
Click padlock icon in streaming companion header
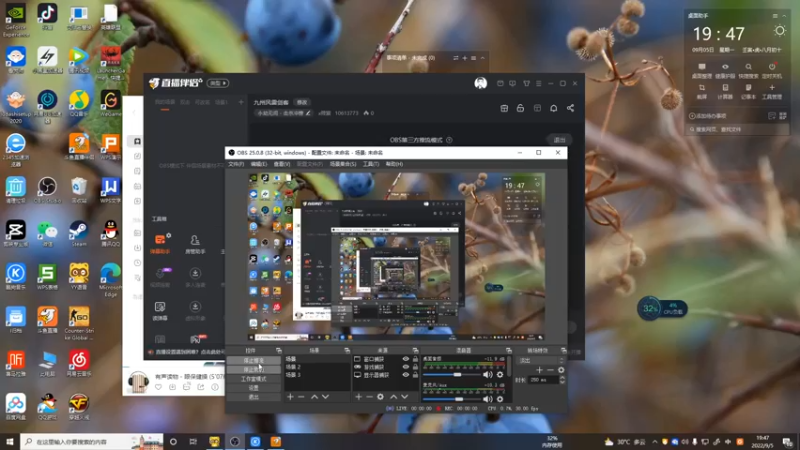[x=520, y=108]
